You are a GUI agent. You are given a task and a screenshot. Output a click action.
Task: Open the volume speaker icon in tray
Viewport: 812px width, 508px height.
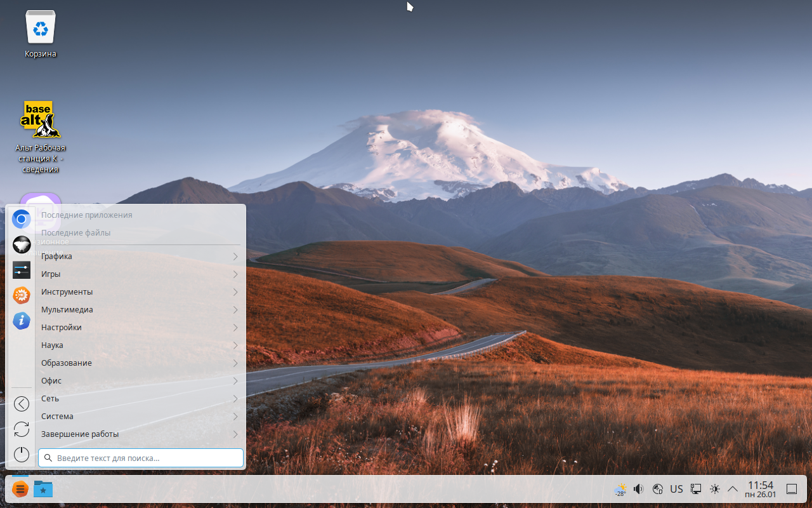coord(639,489)
